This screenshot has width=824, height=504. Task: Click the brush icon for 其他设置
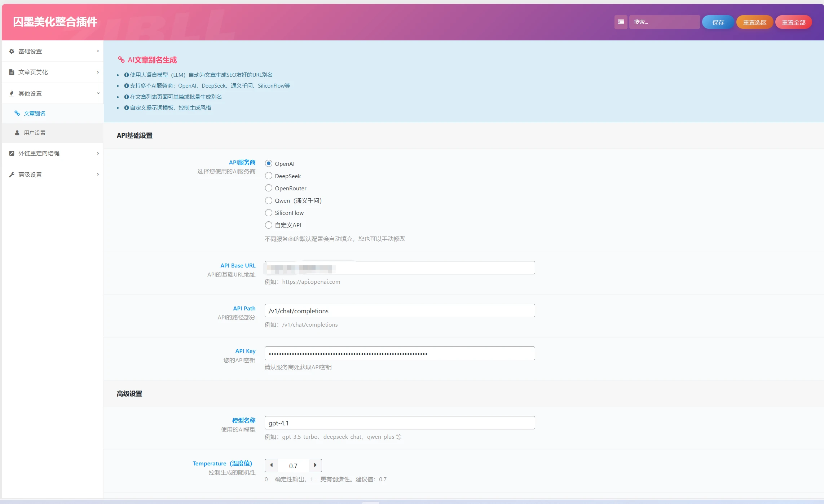(12, 93)
